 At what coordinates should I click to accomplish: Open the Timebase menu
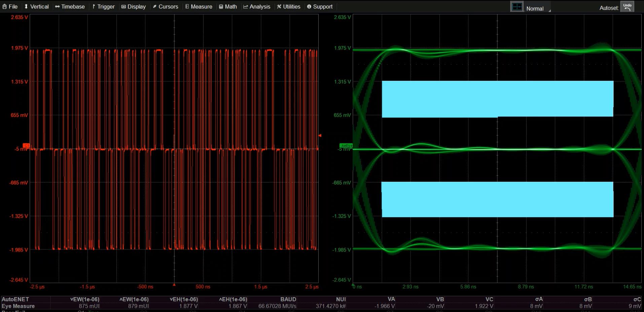(70, 6)
